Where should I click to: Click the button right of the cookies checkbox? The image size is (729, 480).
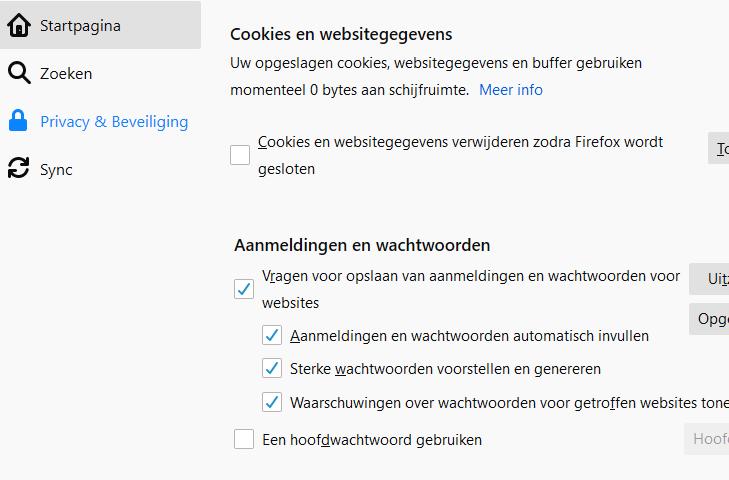[x=719, y=149]
